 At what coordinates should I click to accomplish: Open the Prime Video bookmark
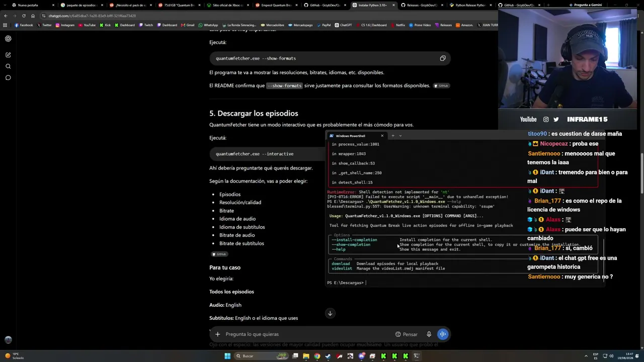(x=420, y=25)
